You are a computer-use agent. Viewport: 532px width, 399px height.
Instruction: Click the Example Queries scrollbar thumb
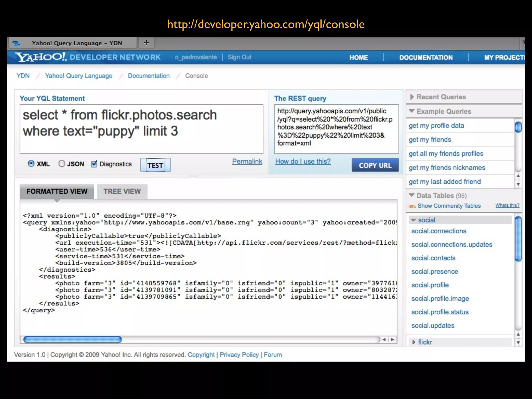pyautogui.click(x=518, y=127)
